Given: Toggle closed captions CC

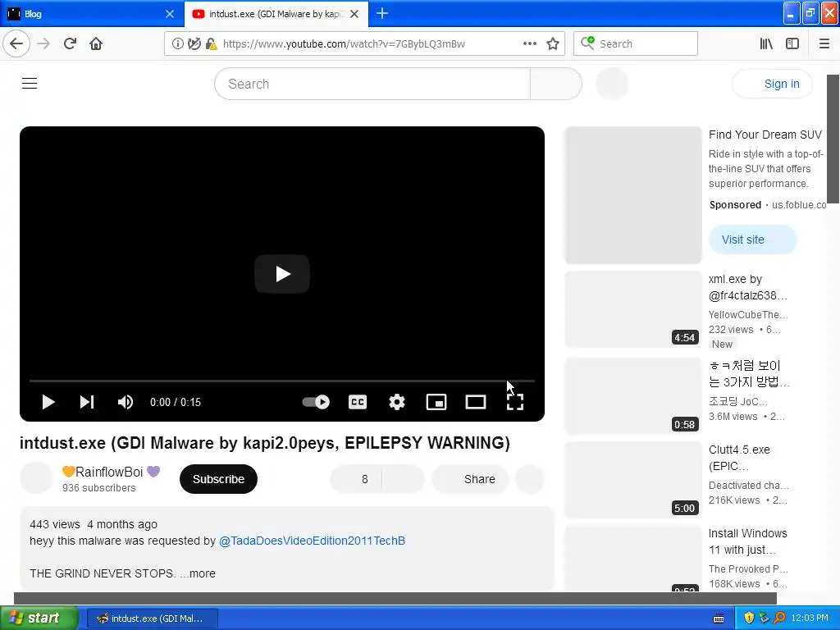Looking at the screenshot, I should (x=358, y=402).
